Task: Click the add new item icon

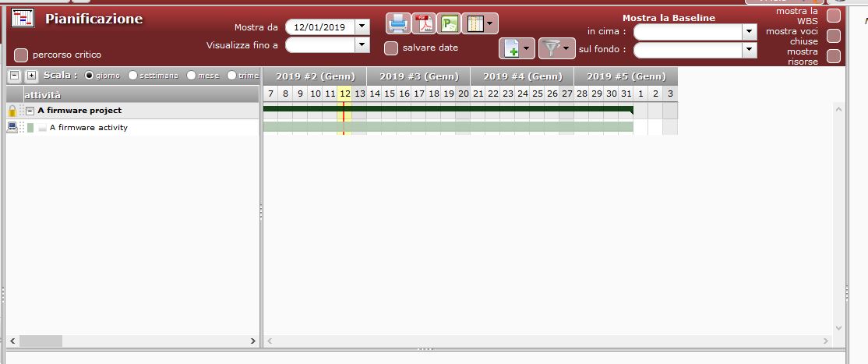Action: pos(517,49)
